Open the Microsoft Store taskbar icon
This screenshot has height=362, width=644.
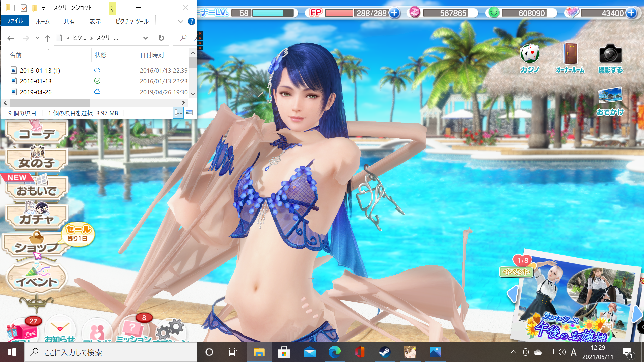click(x=284, y=352)
